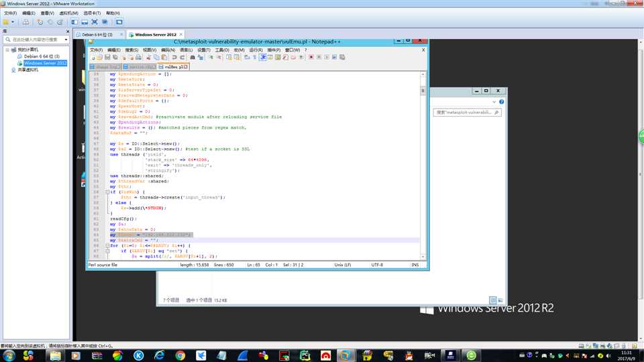Open VMware 选项卡(T) menu
The width and height of the screenshot is (644, 362).
coord(92,13)
